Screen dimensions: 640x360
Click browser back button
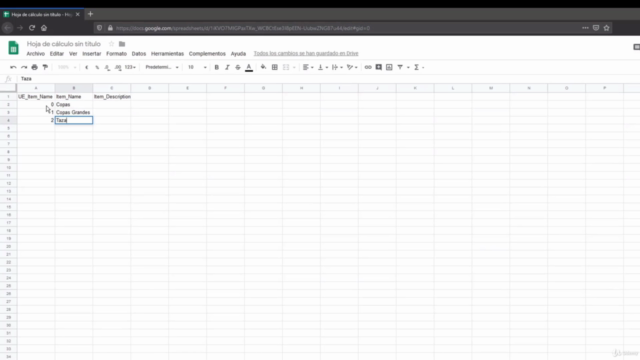click(x=7, y=28)
